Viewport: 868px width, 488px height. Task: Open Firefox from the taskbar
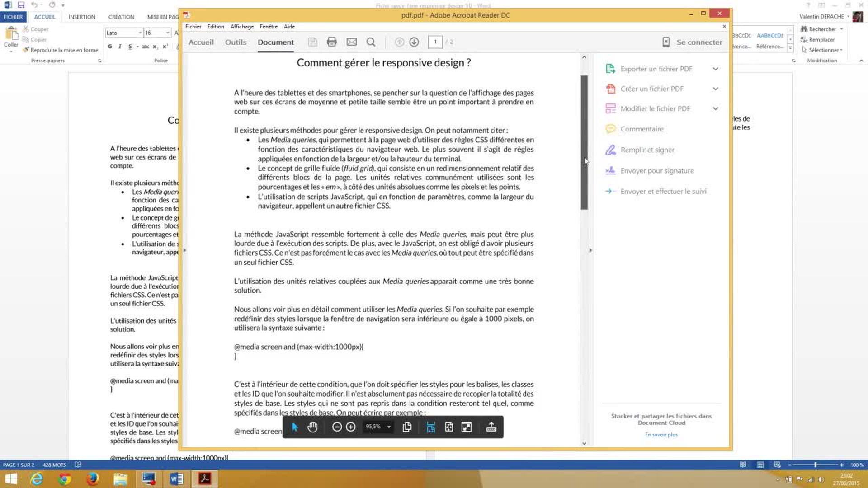coord(93,479)
